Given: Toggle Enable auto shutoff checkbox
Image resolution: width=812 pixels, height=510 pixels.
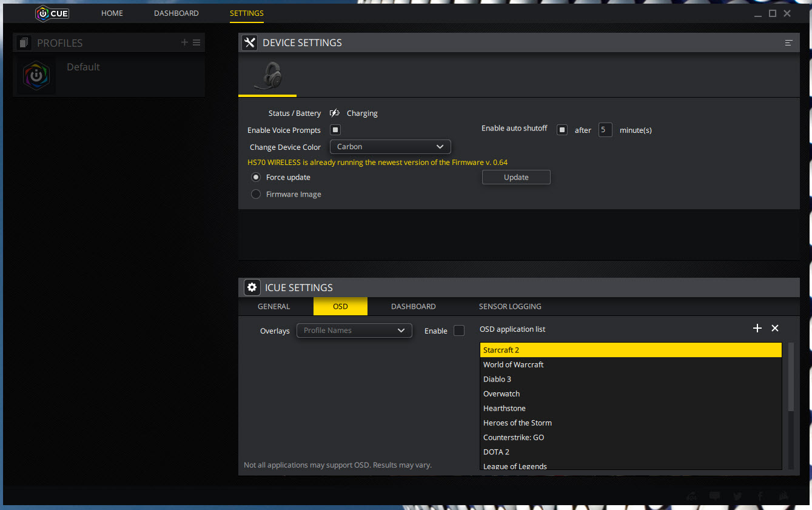Looking at the screenshot, I should [x=562, y=130].
